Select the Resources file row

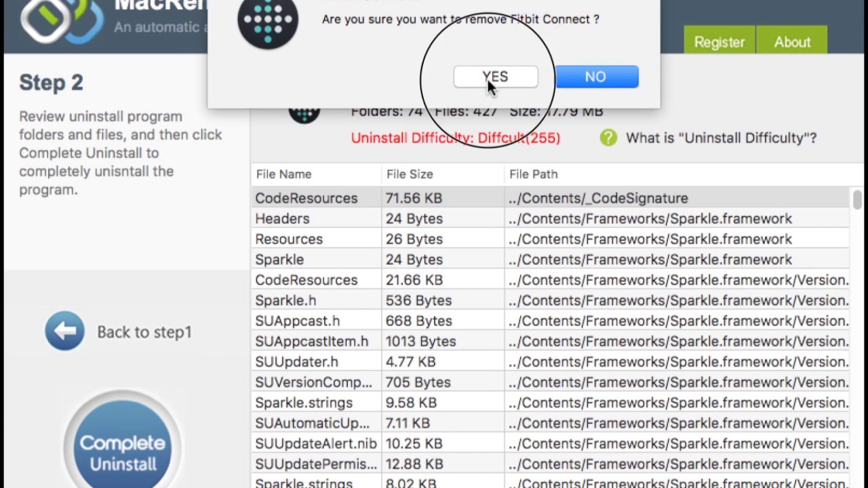pyautogui.click(x=551, y=239)
